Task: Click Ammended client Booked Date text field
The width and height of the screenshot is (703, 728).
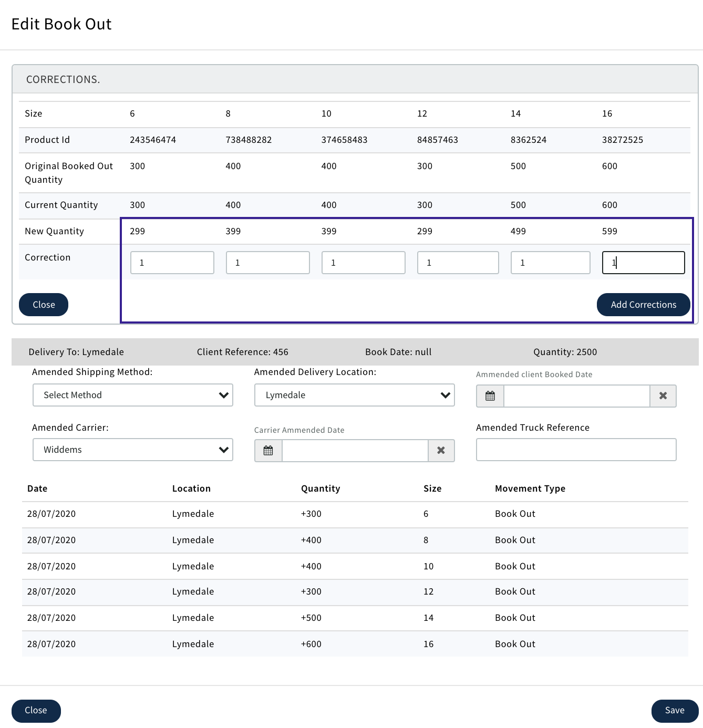Action: (x=576, y=396)
